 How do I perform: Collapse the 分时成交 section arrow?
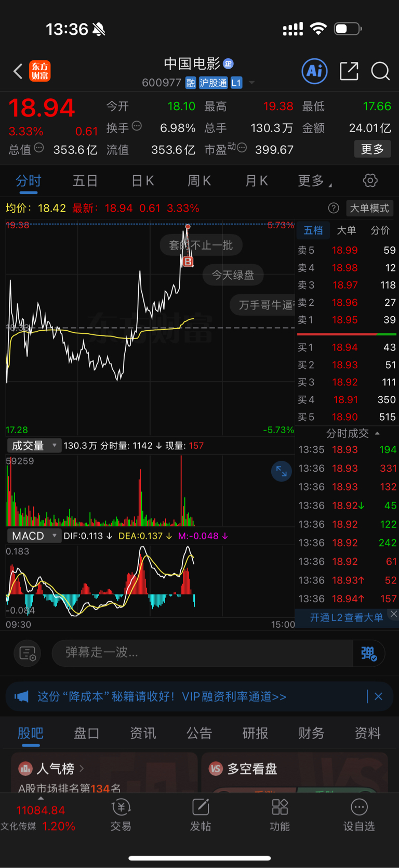377,433
